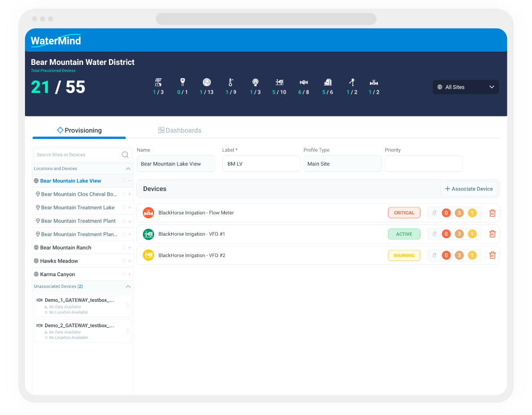Click the search magnifier icon in sidebar
Viewport: 532px width, 415px height.
[x=125, y=155]
